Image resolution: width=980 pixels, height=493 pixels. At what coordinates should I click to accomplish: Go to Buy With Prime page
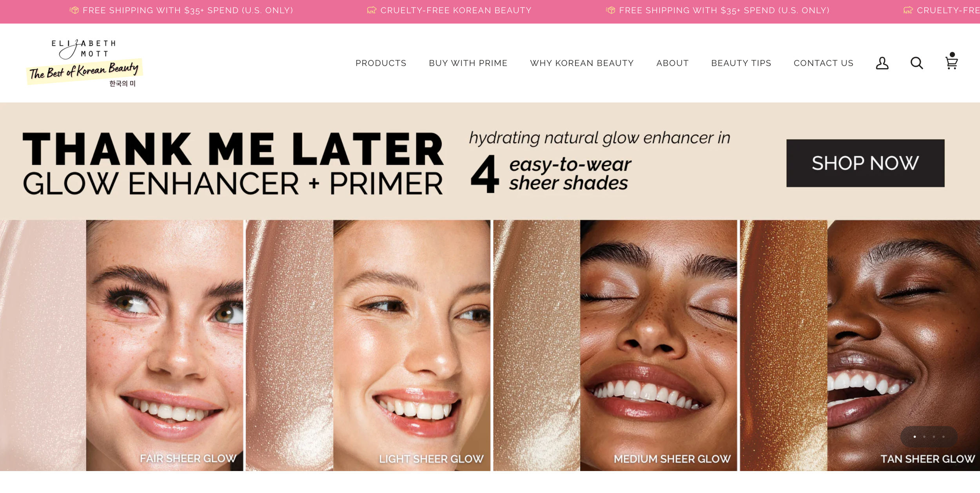[468, 63]
